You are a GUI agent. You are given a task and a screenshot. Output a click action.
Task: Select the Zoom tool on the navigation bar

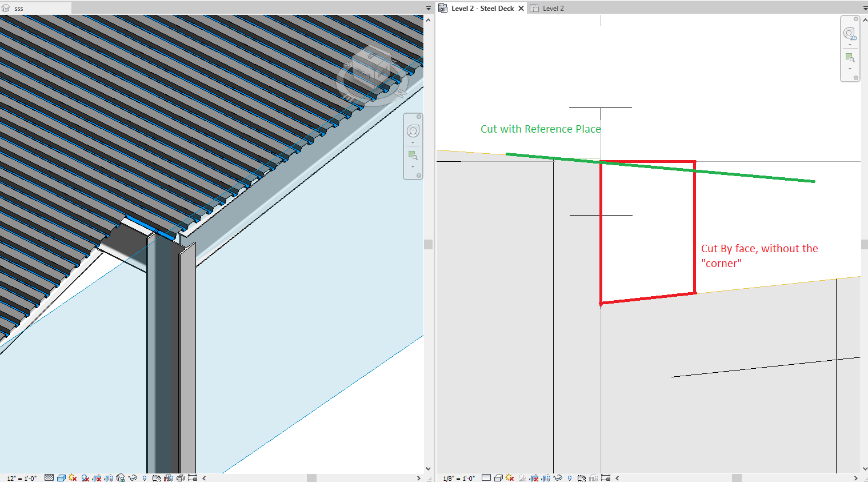(x=850, y=58)
